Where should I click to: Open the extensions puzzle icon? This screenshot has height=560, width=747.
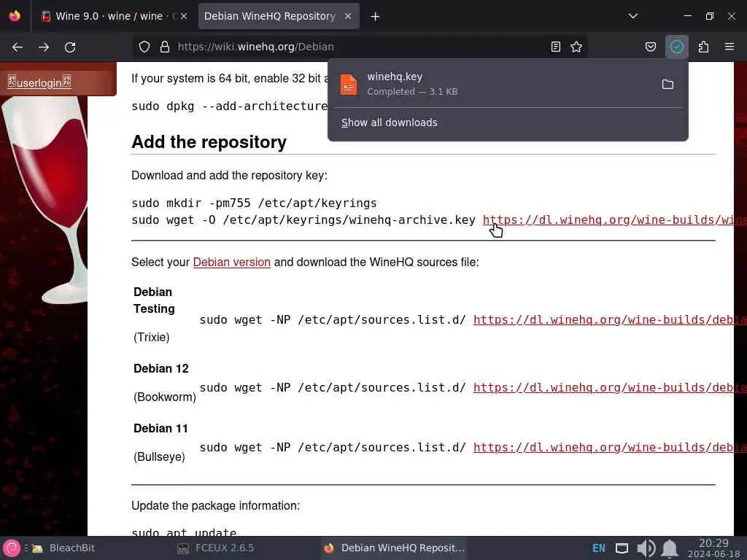(x=703, y=47)
